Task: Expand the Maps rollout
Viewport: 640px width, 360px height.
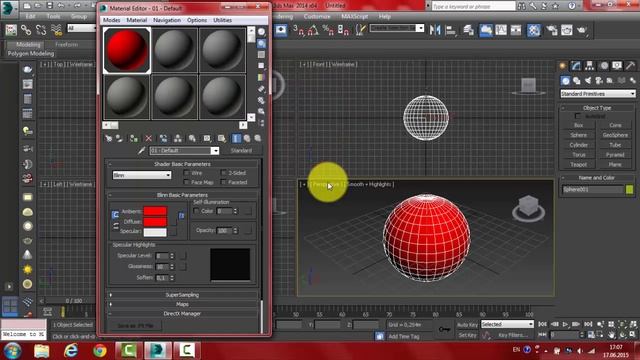Action: pos(182,304)
